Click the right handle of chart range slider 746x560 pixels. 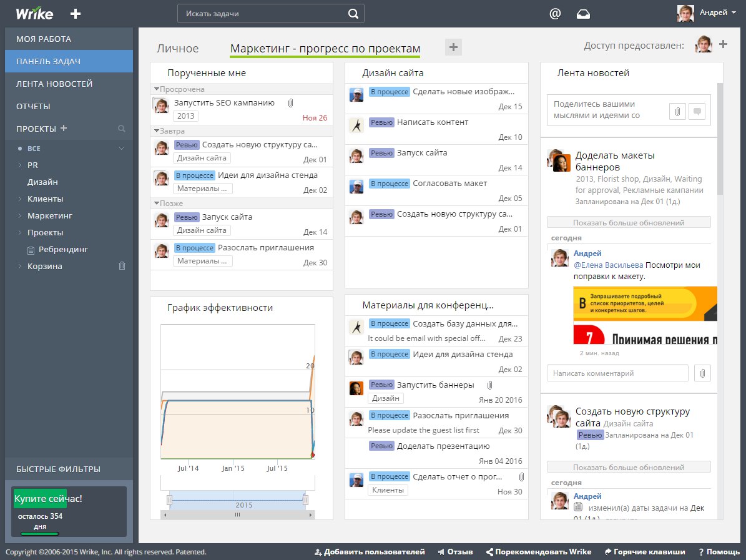coord(305,500)
